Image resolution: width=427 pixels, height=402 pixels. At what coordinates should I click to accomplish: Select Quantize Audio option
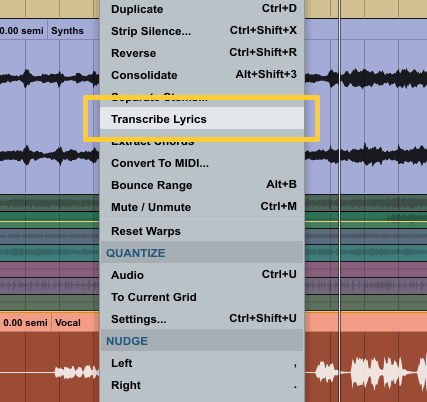(x=202, y=275)
